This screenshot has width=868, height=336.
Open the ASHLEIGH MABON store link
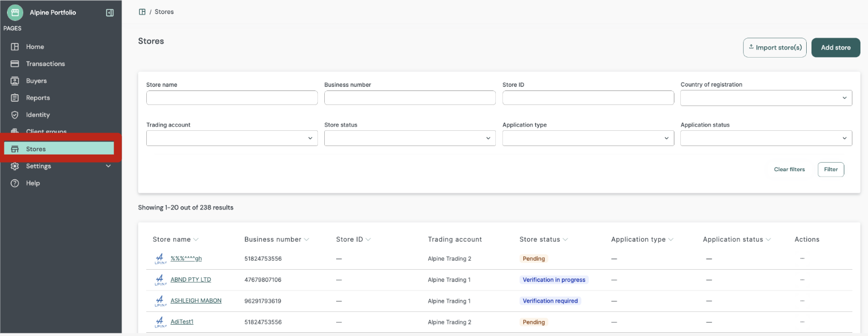click(x=196, y=301)
